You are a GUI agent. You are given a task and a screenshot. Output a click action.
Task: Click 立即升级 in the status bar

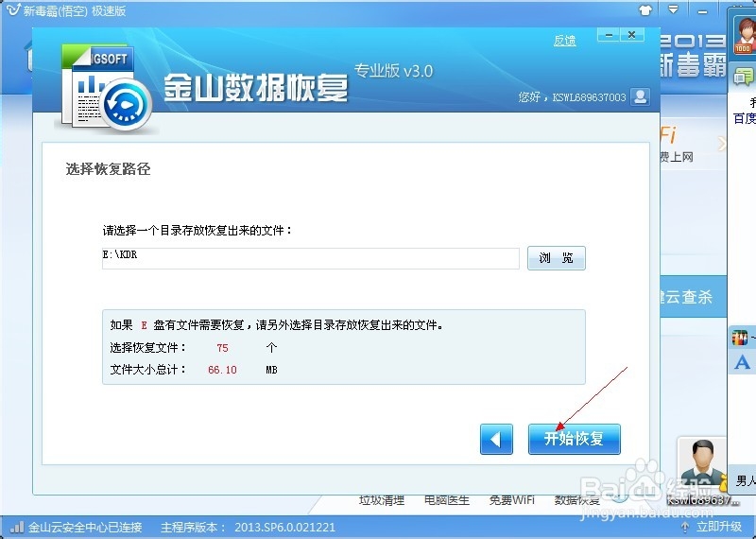point(719,527)
